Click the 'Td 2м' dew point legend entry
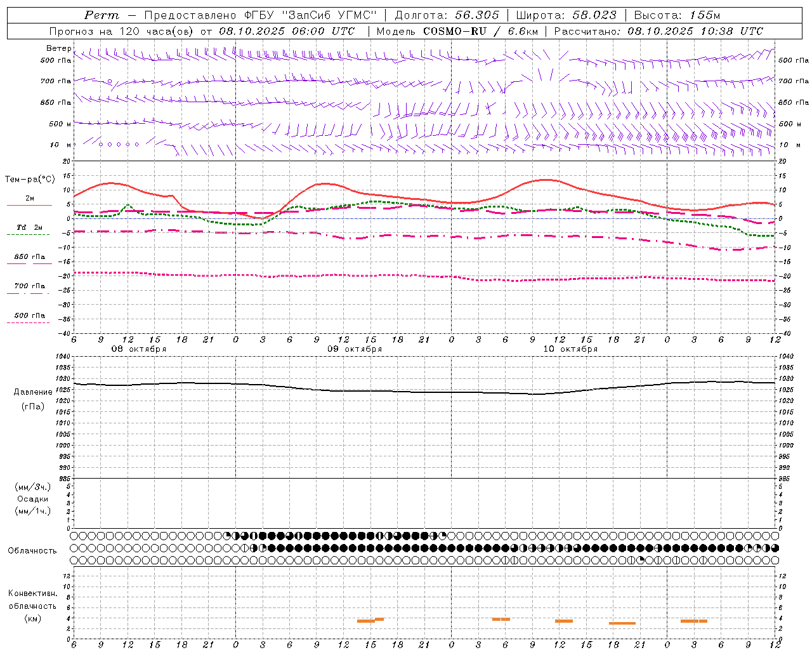 point(30,227)
